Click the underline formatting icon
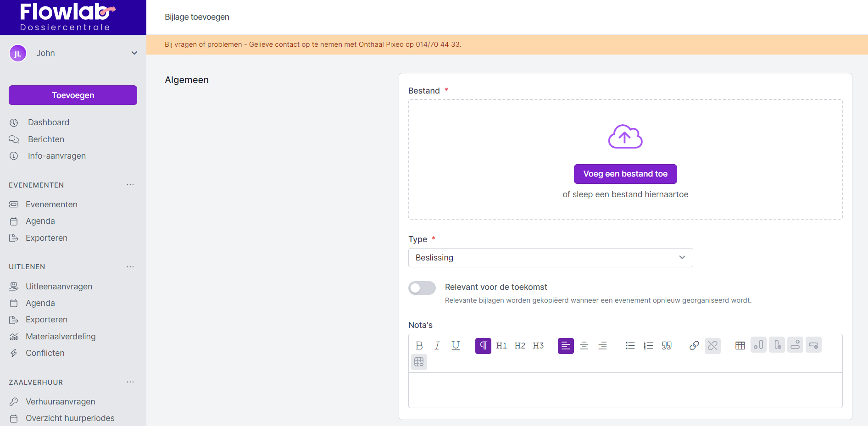 [x=456, y=345]
